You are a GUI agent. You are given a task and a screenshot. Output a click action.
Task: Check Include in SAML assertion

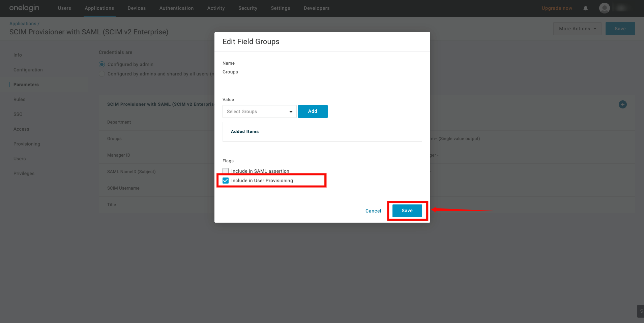coord(226,171)
